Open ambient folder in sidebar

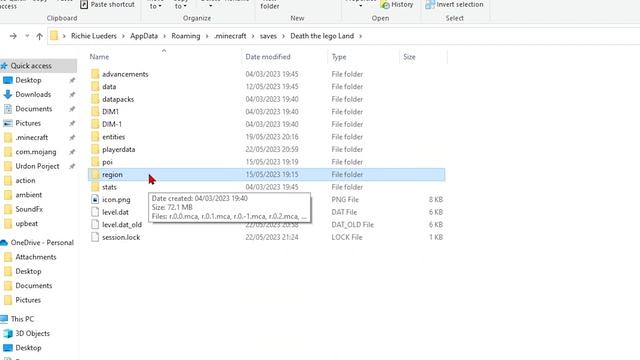(29, 195)
